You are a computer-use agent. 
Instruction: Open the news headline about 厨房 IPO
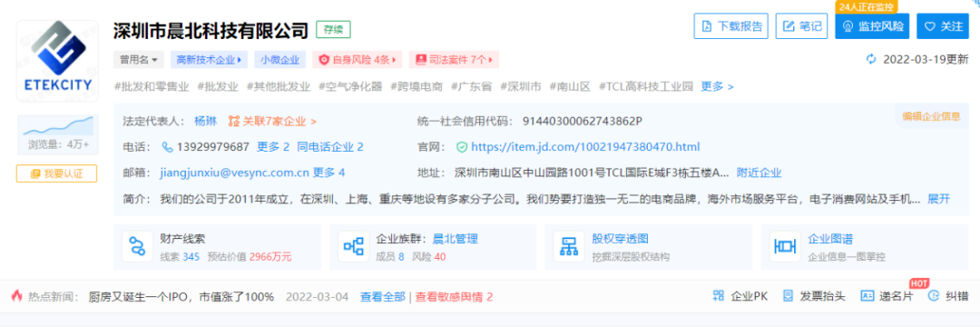(x=181, y=296)
